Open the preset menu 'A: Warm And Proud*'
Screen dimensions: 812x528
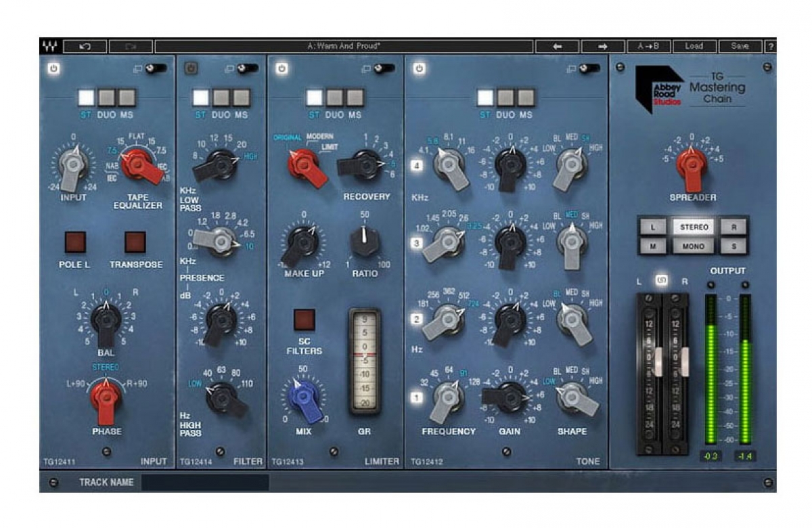[x=343, y=46]
